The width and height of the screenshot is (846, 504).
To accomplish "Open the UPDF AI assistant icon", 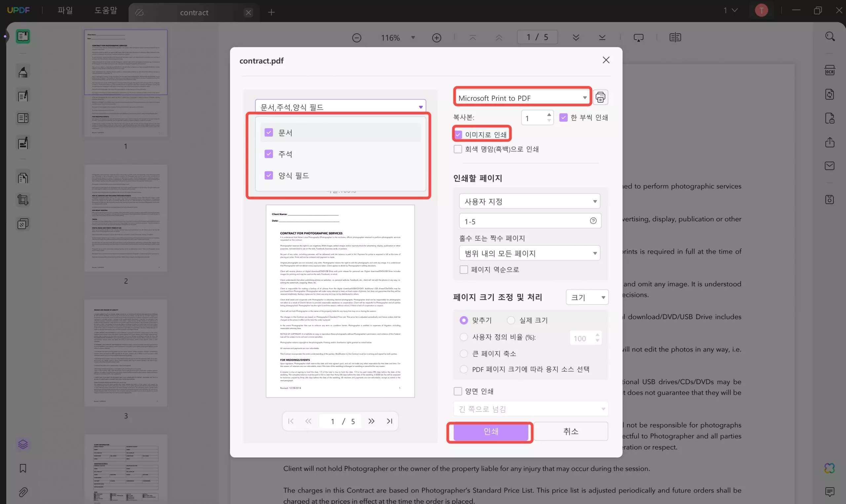I will pos(830,468).
